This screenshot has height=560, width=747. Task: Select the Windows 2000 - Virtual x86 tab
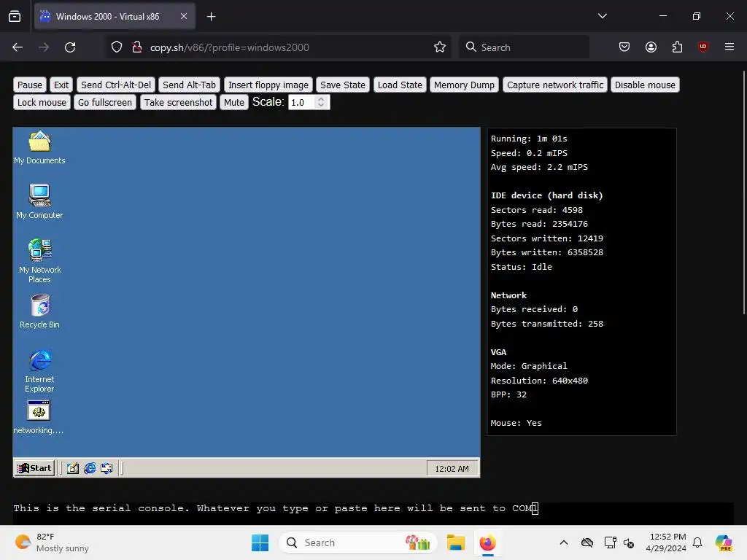pos(115,17)
